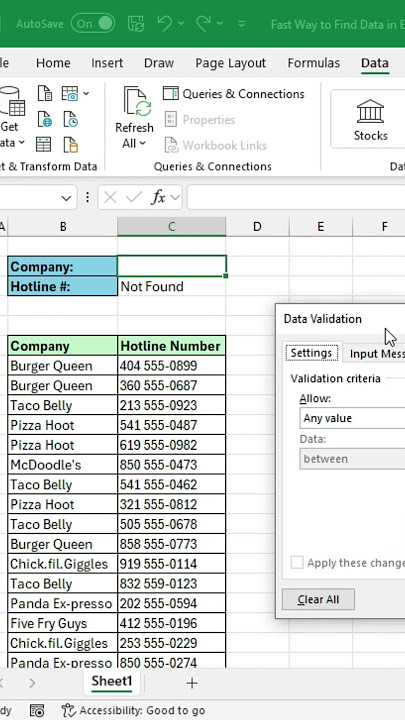This screenshot has height=720, width=405.
Task: Click the '404 555-0899' cell
Action: tap(171, 366)
